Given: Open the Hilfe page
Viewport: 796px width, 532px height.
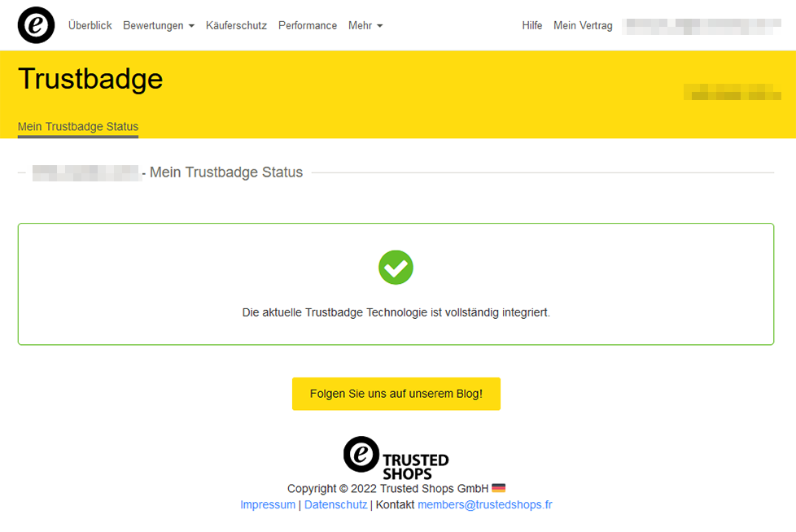Looking at the screenshot, I should click(x=532, y=25).
